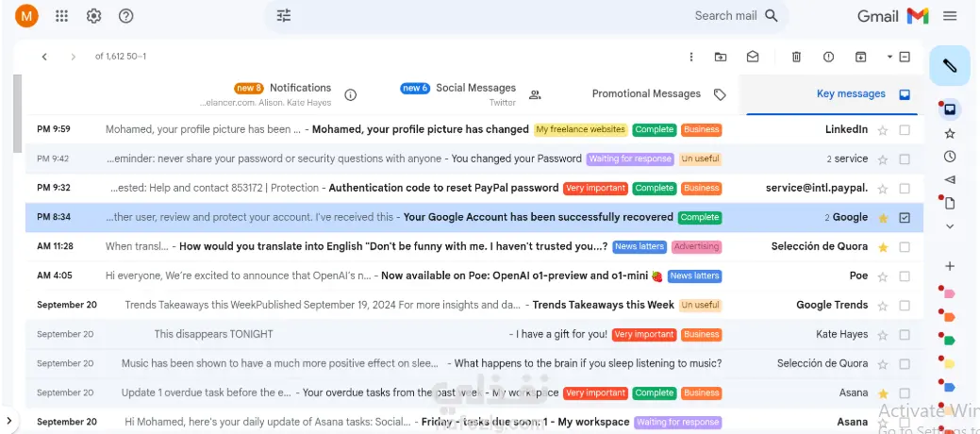Click the magnifier search icon
The height and width of the screenshot is (434, 980).
[x=772, y=16]
